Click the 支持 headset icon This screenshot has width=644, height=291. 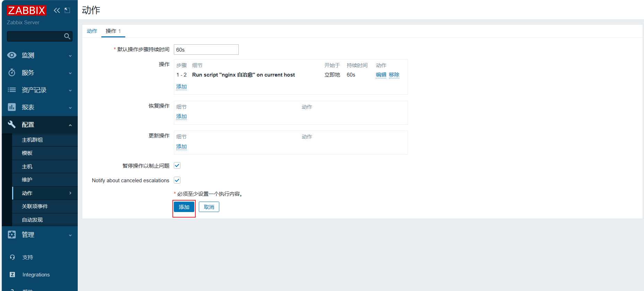click(x=12, y=257)
